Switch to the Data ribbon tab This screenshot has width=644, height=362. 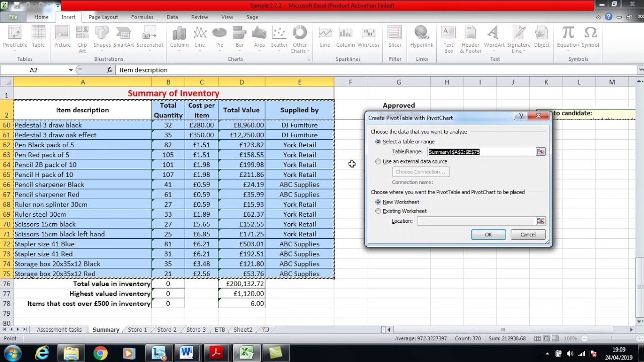click(172, 17)
